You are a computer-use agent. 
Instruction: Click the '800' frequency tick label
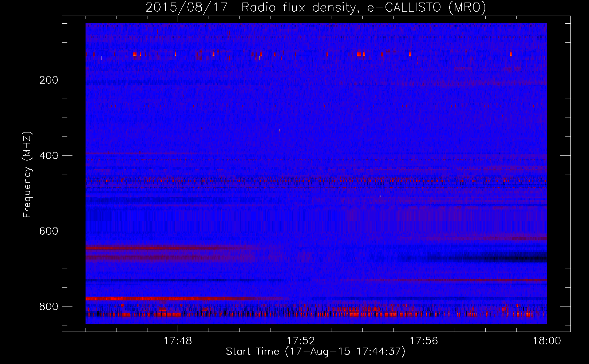point(49,306)
